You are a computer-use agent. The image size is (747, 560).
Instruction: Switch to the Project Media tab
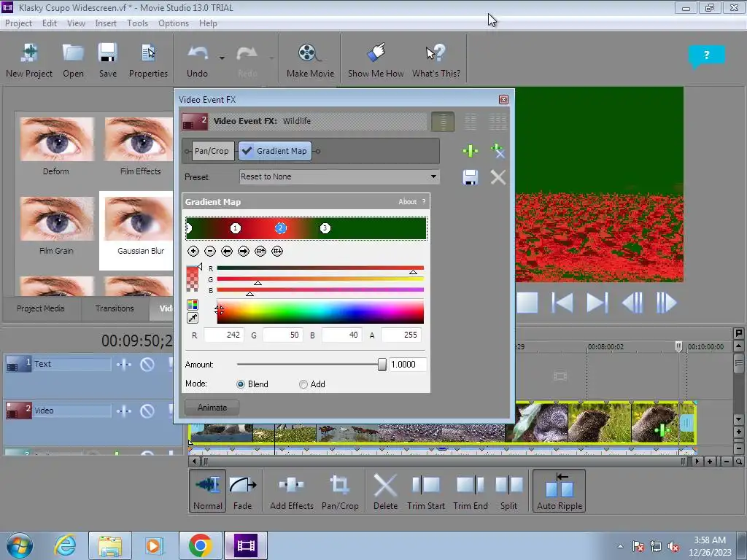point(41,308)
